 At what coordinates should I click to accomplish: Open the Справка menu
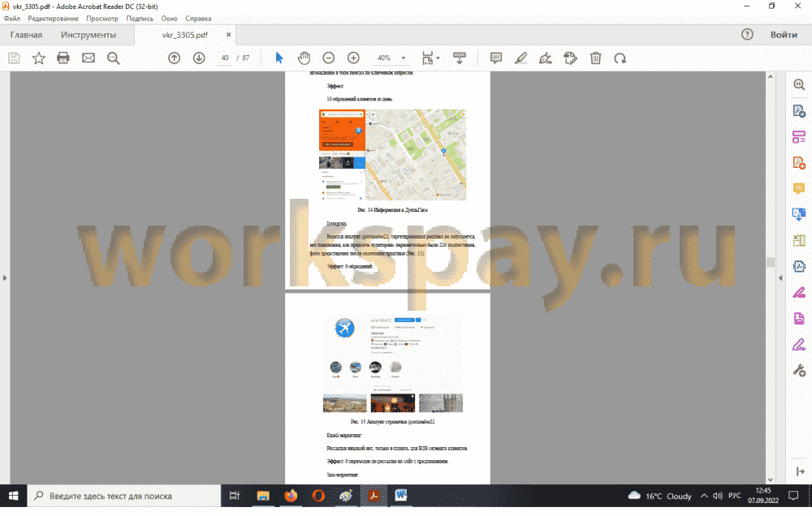coord(198,18)
